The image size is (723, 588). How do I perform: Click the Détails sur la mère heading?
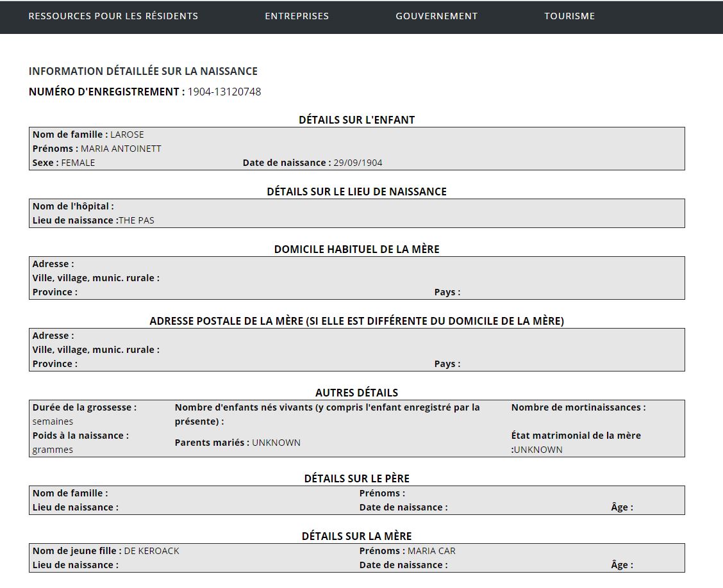click(357, 536)
